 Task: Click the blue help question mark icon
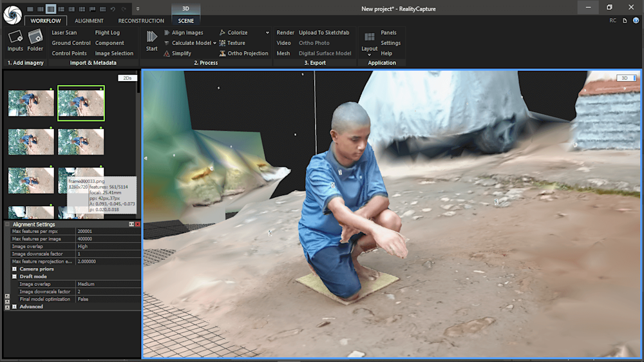(636, 21)
